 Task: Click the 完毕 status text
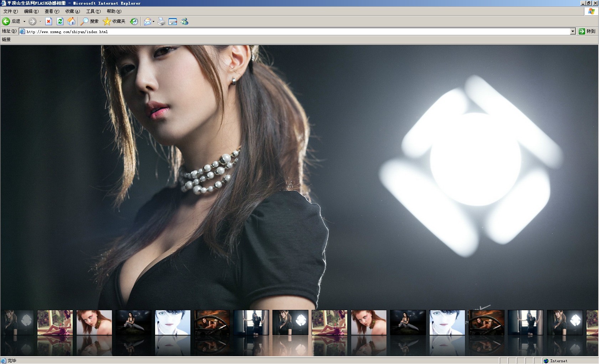point(12,361)
